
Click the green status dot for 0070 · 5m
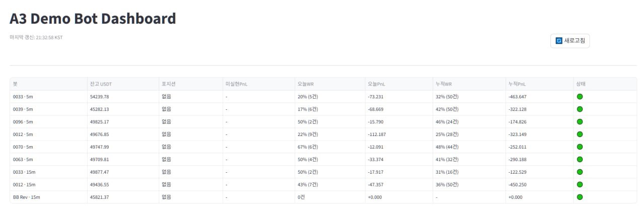(580, 147)
